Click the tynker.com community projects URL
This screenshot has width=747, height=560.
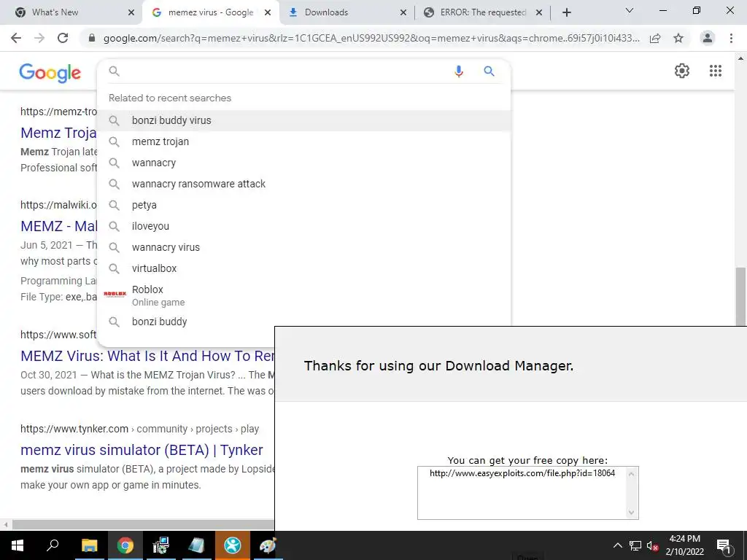pos(139,429)
